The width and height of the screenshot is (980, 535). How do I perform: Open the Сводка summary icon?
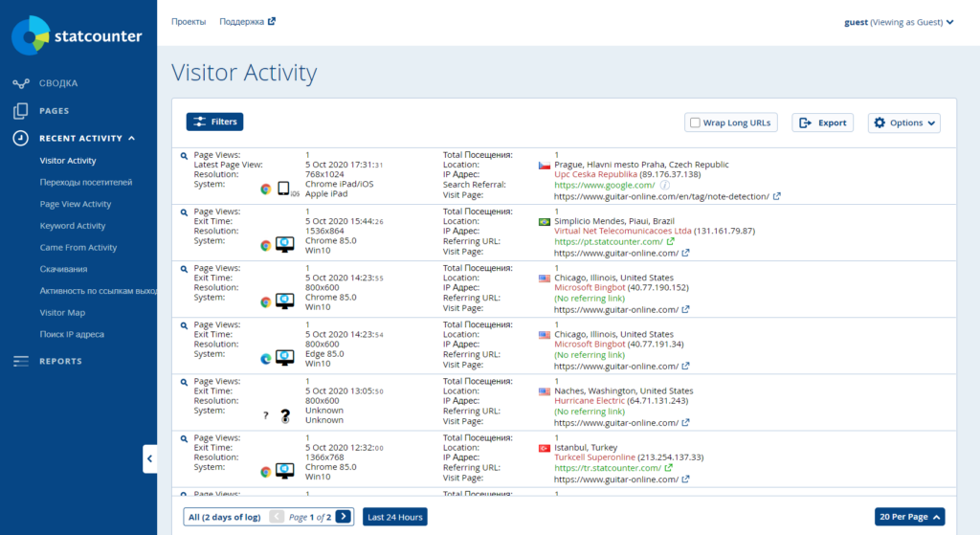coord(21,83)
